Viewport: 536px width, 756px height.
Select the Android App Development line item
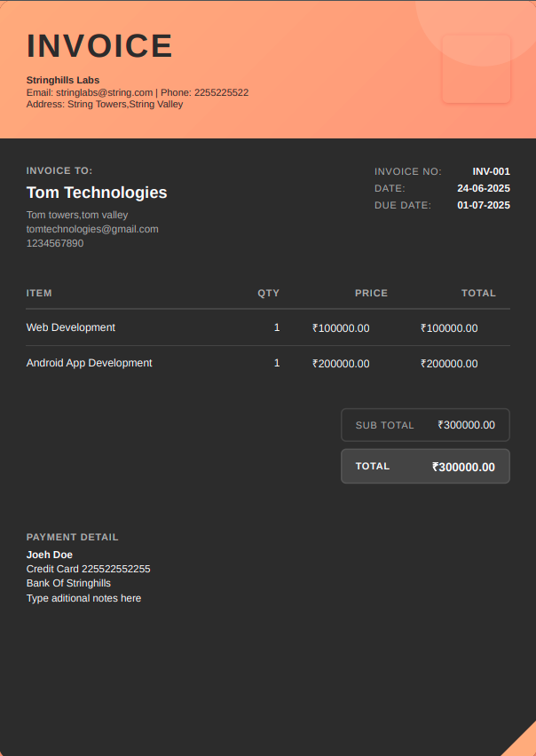89,363
